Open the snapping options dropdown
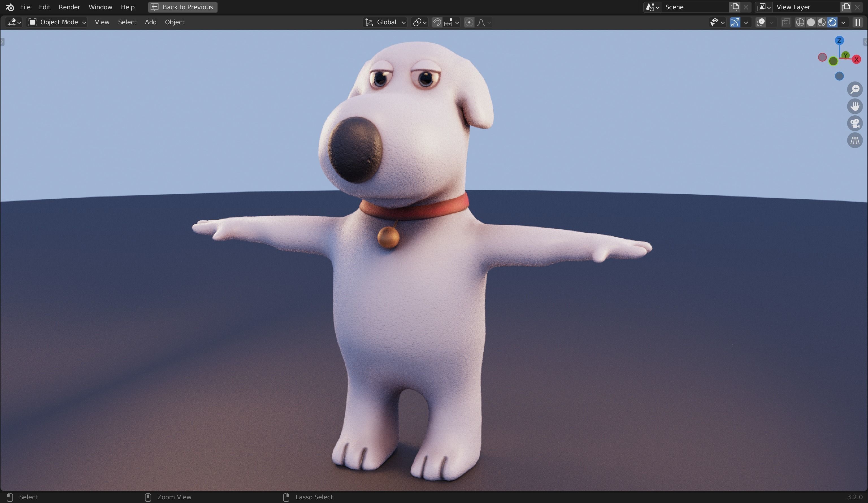 452,22
